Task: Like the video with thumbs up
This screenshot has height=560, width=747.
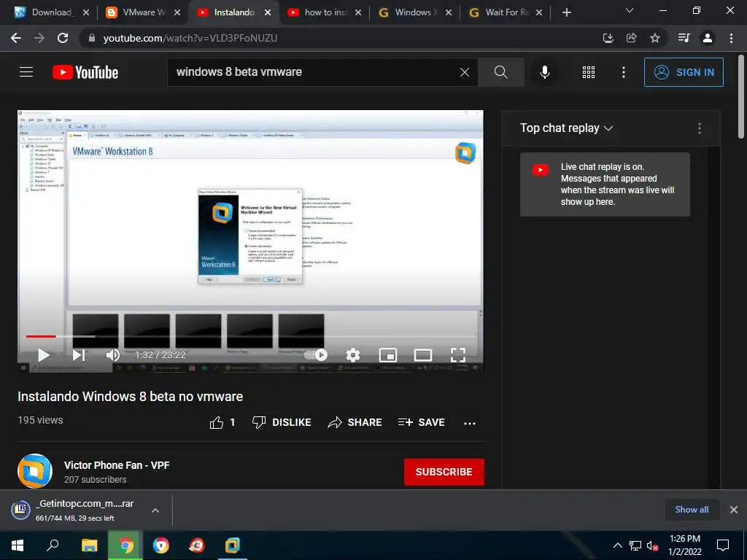Action: tap(222, 422)
